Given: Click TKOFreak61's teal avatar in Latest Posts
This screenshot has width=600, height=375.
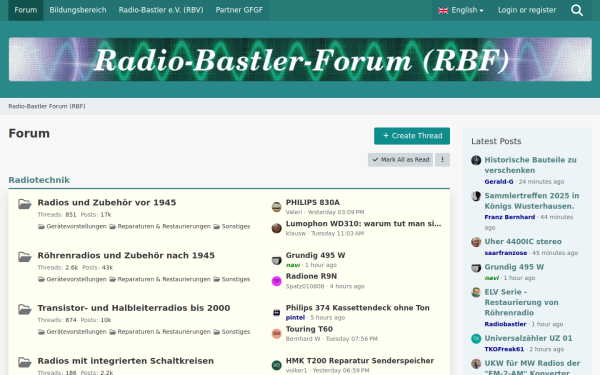Looking at the screenshot, I should [x=476, y=339].
